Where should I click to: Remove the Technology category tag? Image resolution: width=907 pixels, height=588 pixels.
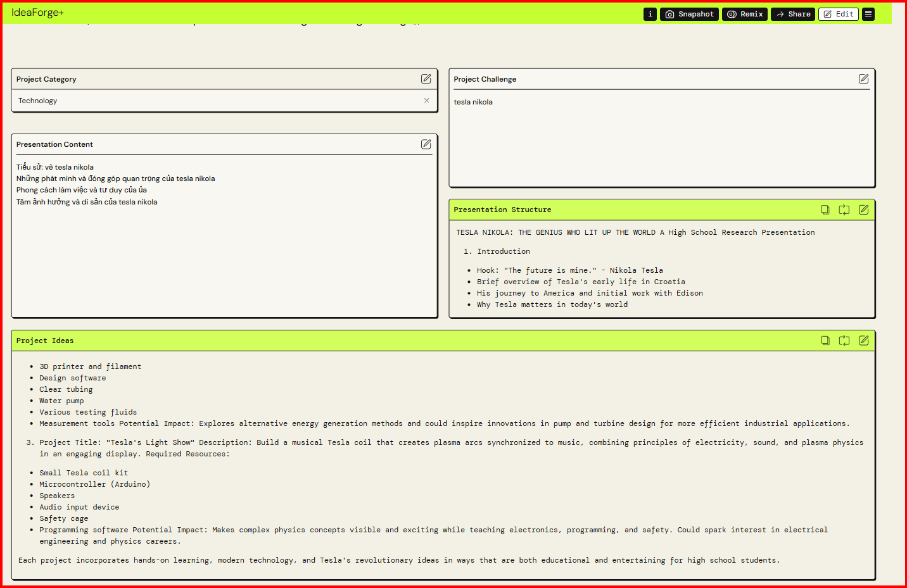(x=426, y=101)
